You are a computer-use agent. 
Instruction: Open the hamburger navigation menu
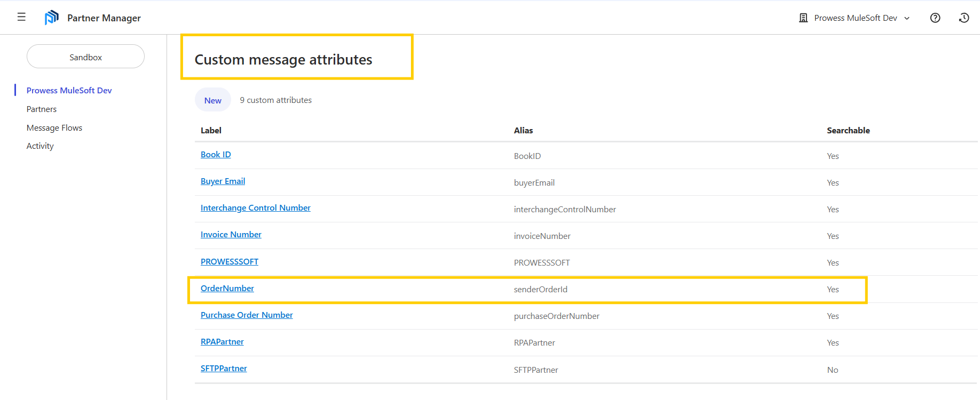21,17
